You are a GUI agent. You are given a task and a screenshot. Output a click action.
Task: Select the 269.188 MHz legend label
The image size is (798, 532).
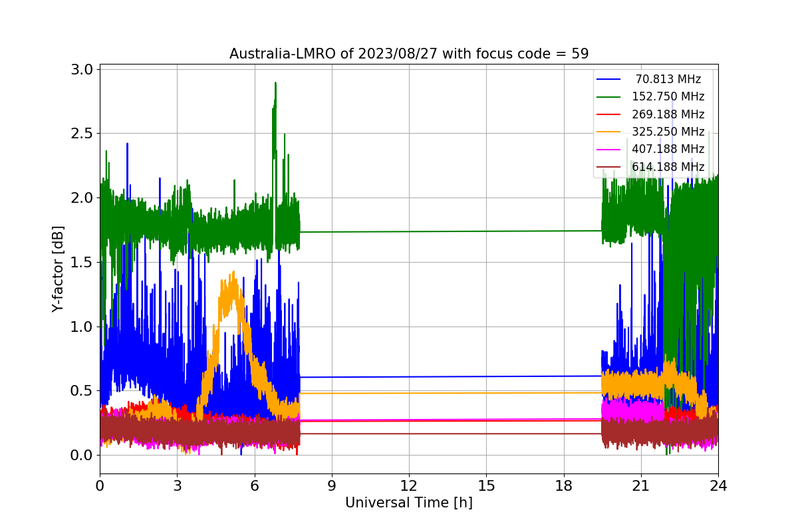668,114
